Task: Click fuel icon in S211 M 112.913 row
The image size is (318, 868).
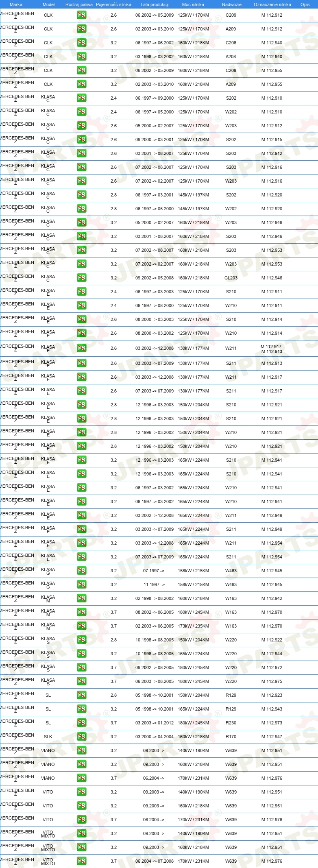Action: [81, 363]
